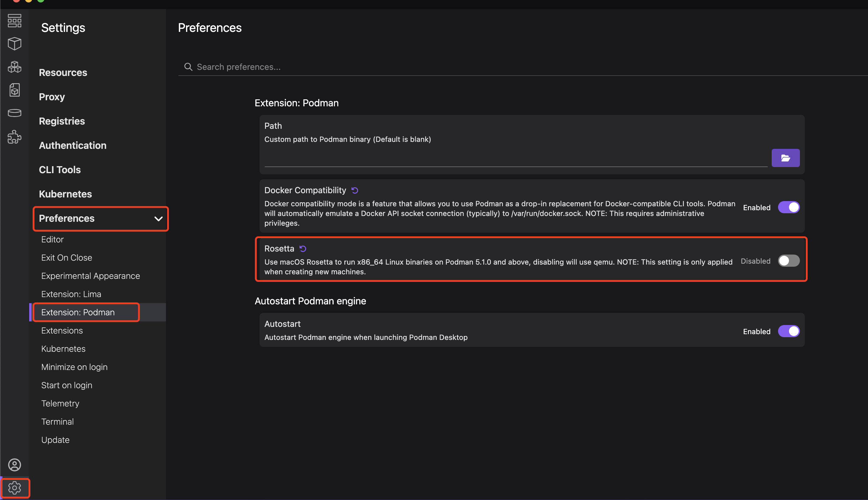
Task: Click the Search preferences field
Action: [x=522, y=67]
